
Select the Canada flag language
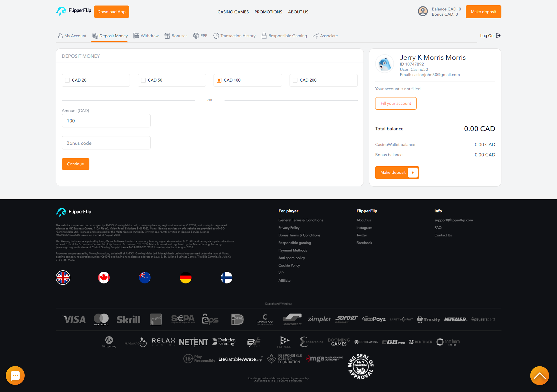(x=104, y=277)
